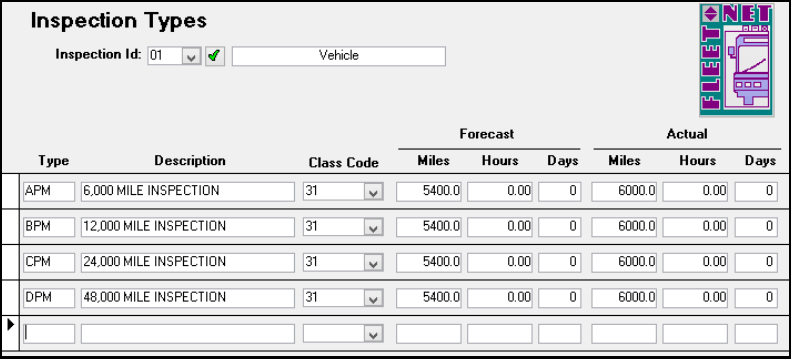The width and height of the screenshot is (792, 360).
Task: Click the empty Type field in new row
Action: (x=49, y=334)
